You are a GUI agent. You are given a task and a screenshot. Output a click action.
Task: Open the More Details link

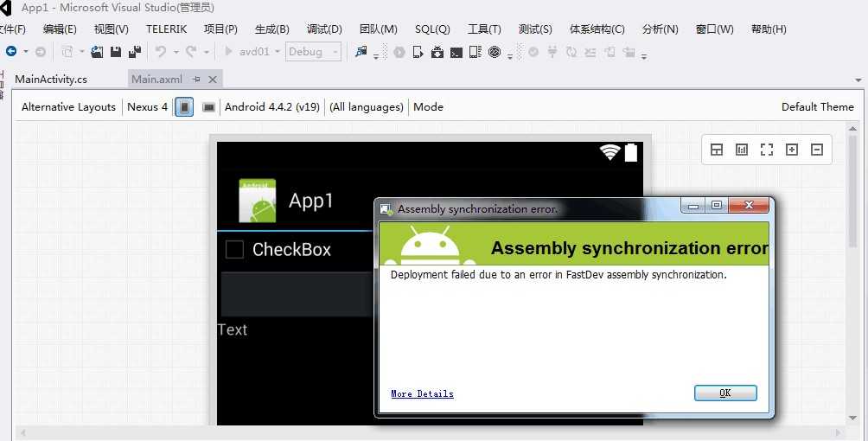423,393
